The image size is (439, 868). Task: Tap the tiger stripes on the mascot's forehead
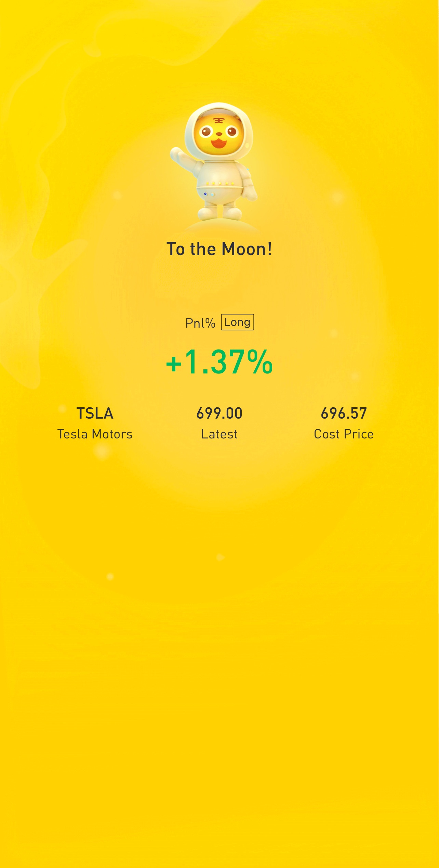[x=218, y=121]
